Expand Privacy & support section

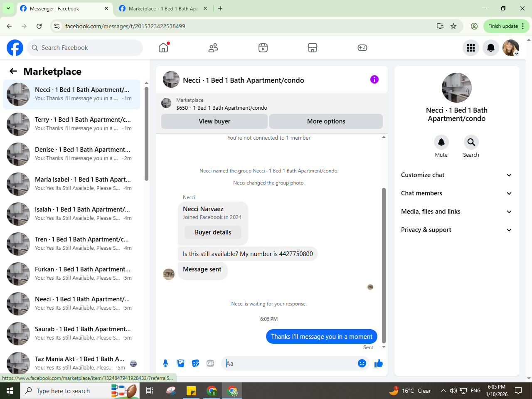click(x=456, y=230)
